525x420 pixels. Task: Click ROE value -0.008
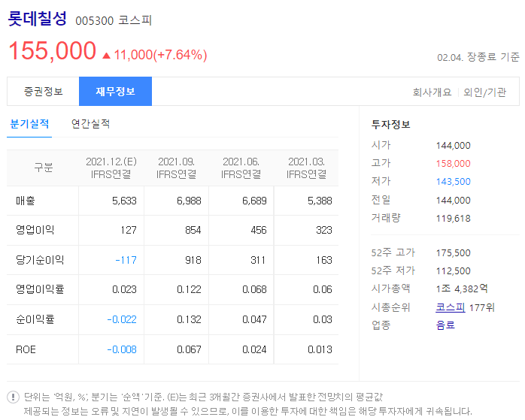tap(122, 349)
